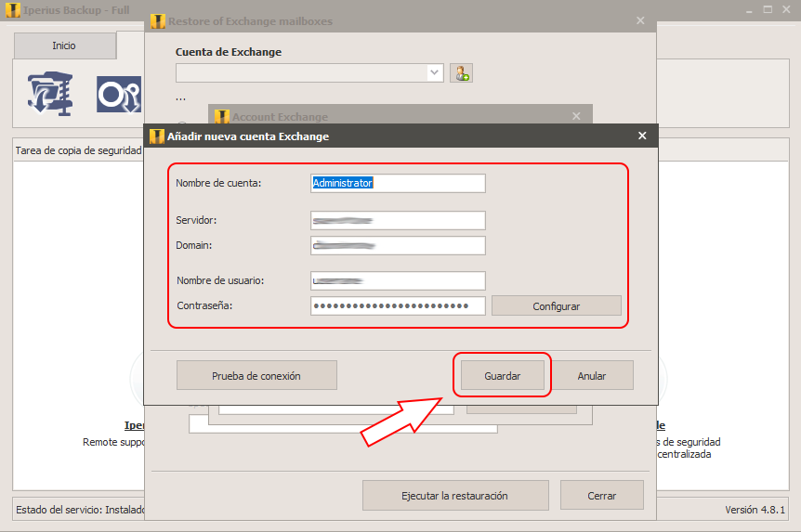Image resolution: width=801 pixels, height=532 pixels.
Task: Open the Inicio tab in Iperius Backup
Action: pos(64,45)
